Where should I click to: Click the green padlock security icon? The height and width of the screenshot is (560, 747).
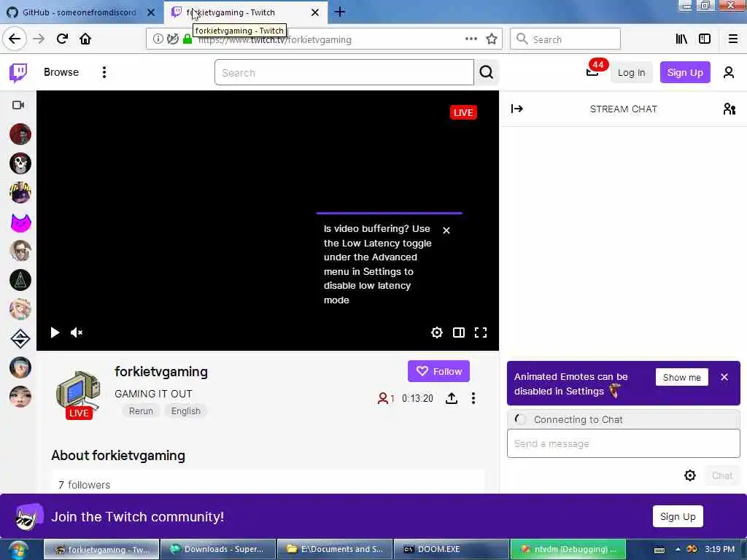tap(187, 39)
